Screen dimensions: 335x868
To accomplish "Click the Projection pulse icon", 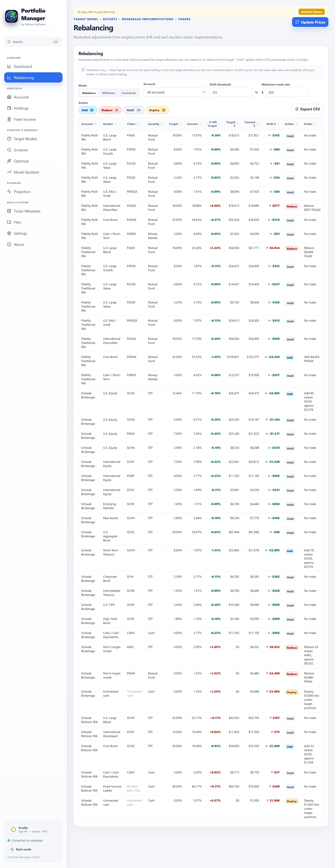I will (9, 192).
